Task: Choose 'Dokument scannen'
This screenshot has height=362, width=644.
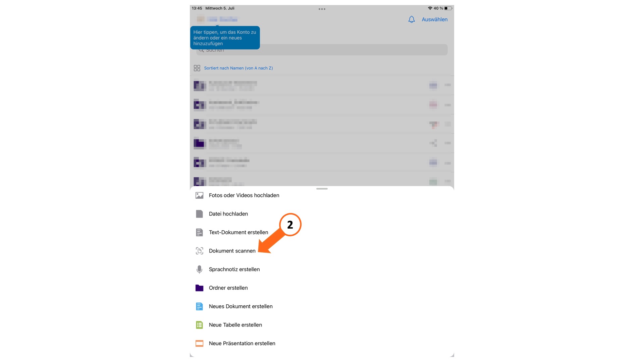Action: tap(232, 251)
